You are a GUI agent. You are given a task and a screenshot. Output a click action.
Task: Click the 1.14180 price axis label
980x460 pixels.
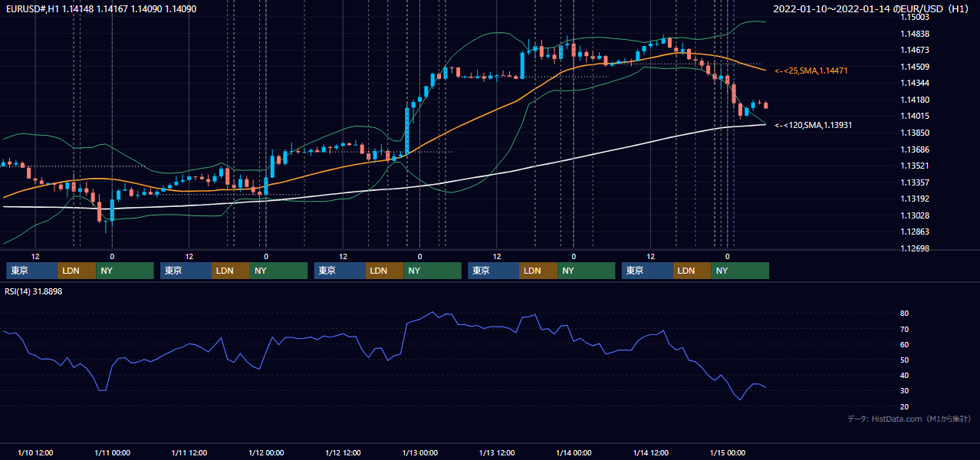click(915, 100)
